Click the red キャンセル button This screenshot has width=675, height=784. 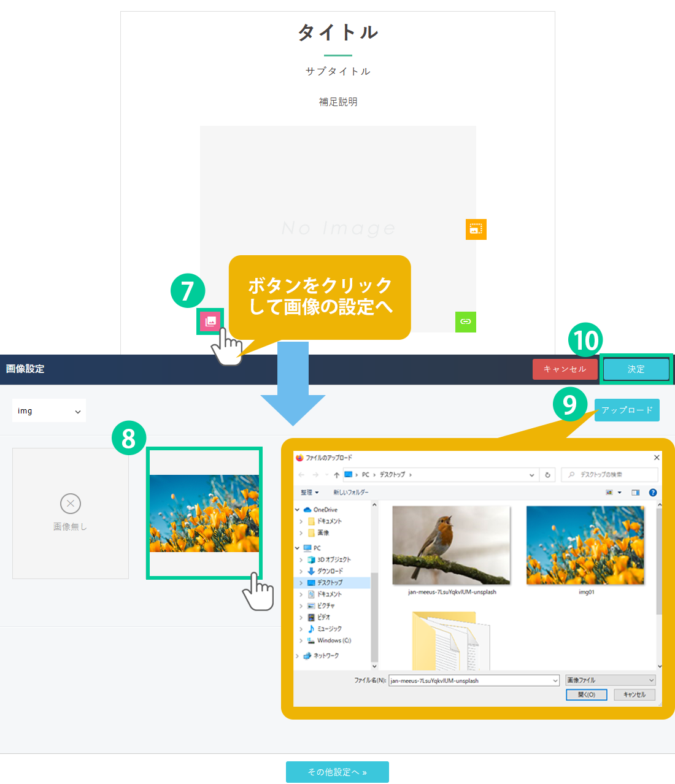(565, 369)
